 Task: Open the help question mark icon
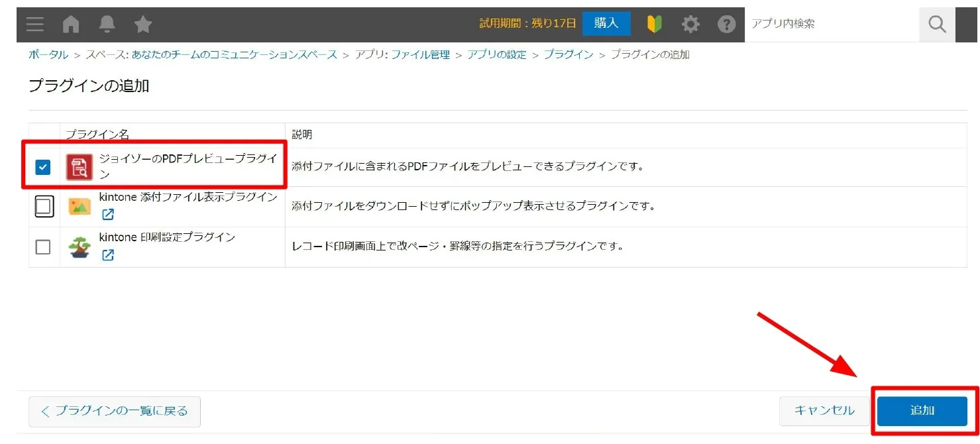click(x=727, y=25)
